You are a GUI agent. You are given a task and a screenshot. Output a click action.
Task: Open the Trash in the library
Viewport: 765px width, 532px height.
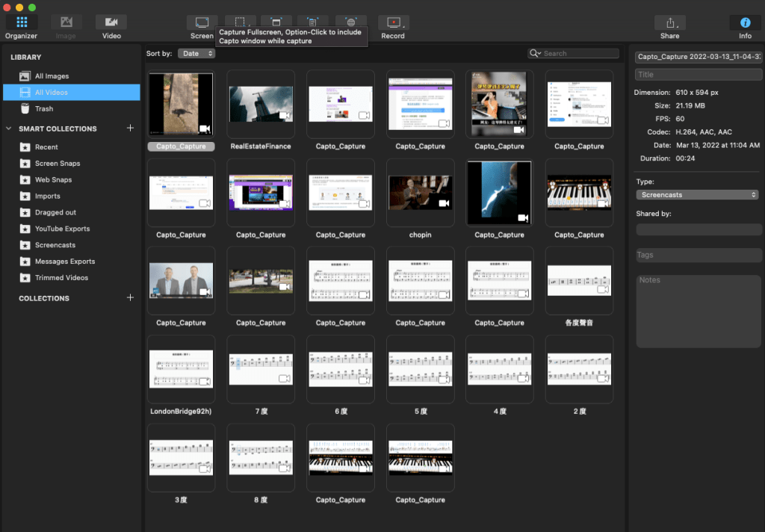click(44, 109)
